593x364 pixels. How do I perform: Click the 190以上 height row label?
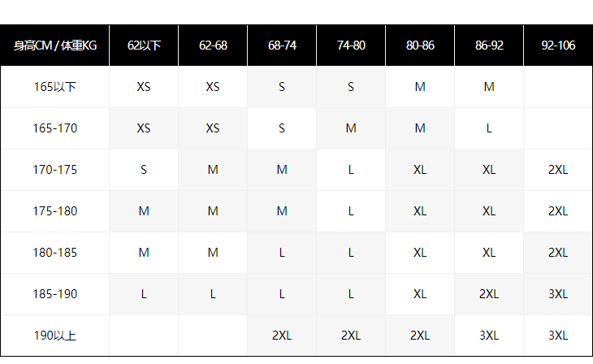point(54,336)
